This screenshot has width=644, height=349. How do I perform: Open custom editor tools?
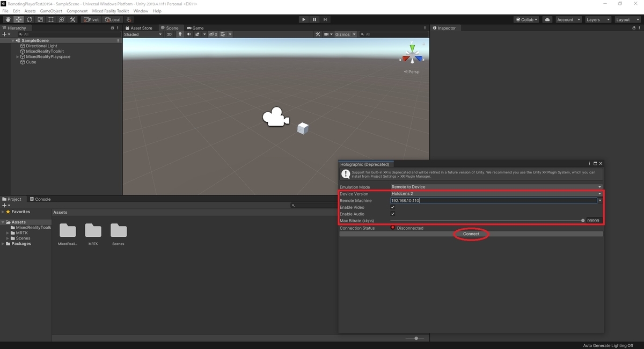[72, 19]
